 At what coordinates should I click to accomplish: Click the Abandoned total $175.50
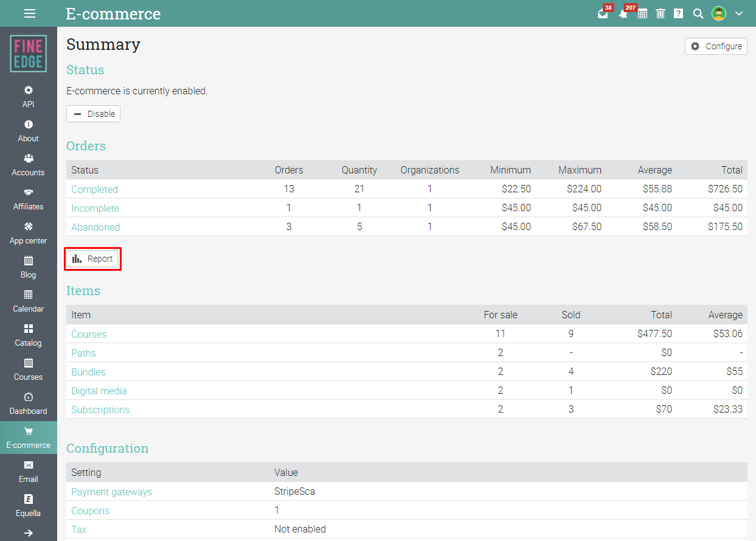[725, 227]
